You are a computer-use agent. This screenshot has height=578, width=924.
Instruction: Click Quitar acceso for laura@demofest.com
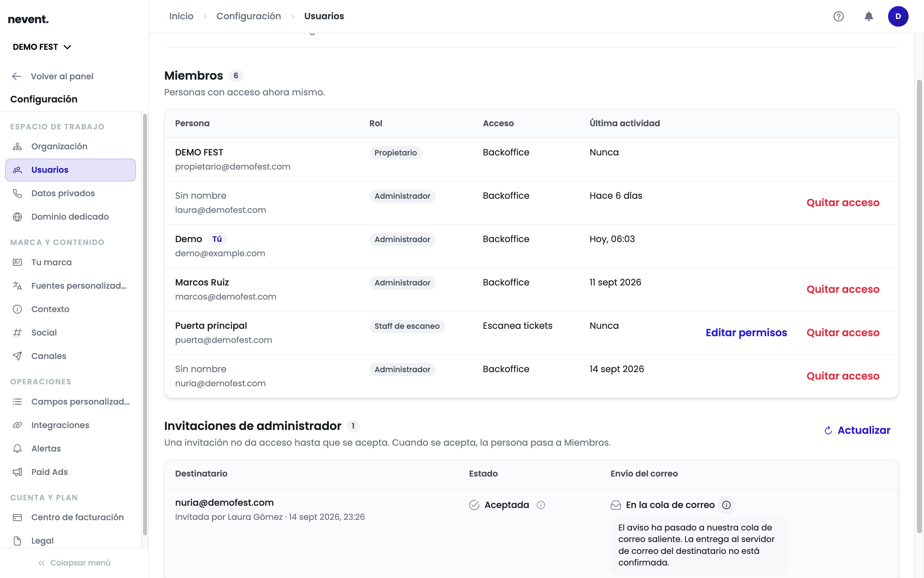click(843, 203)
